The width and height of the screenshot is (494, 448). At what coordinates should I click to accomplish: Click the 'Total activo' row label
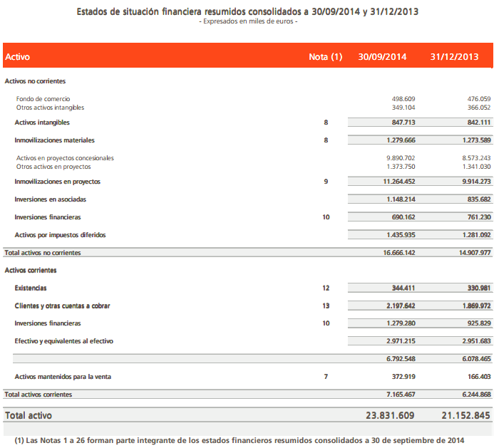(29, 415)
